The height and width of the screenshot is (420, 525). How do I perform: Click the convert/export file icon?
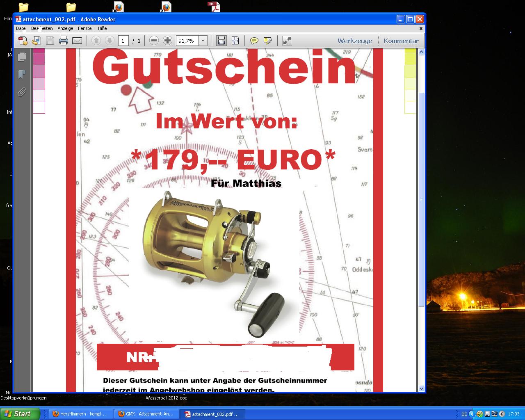(x=37, y=41)
